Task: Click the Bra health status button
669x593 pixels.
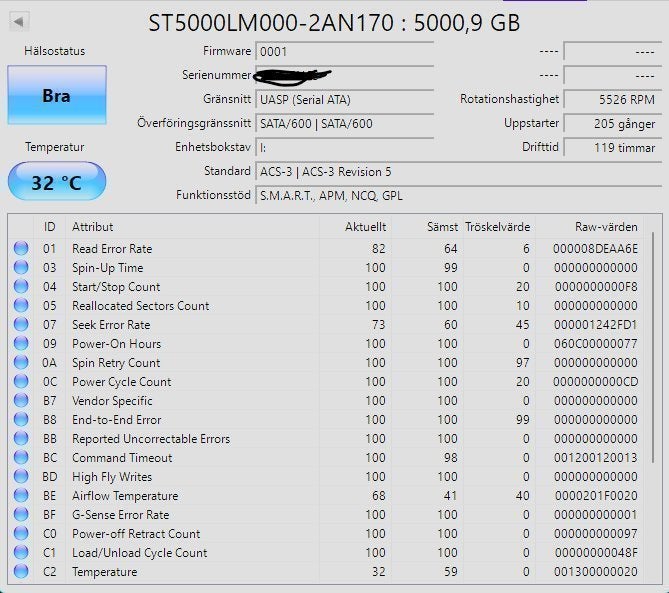Action: (57, 95)
